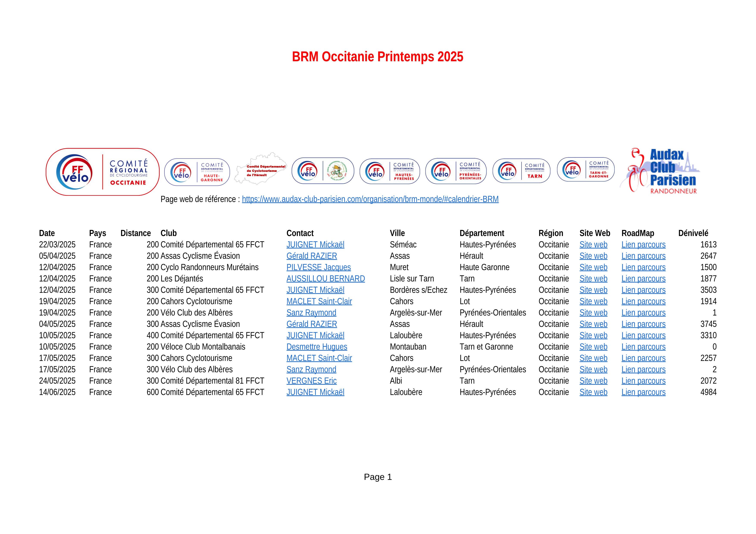The height and width of the screenshot is (534, 756).
Task: Open Site web link for Montauban row
Action: [593, 347]
